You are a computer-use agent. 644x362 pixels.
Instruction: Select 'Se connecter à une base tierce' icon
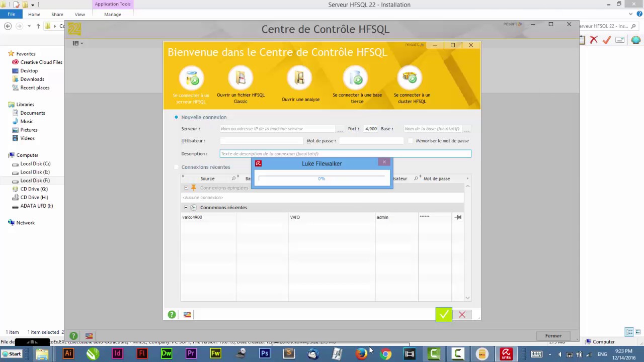click(x=357, y=78)
